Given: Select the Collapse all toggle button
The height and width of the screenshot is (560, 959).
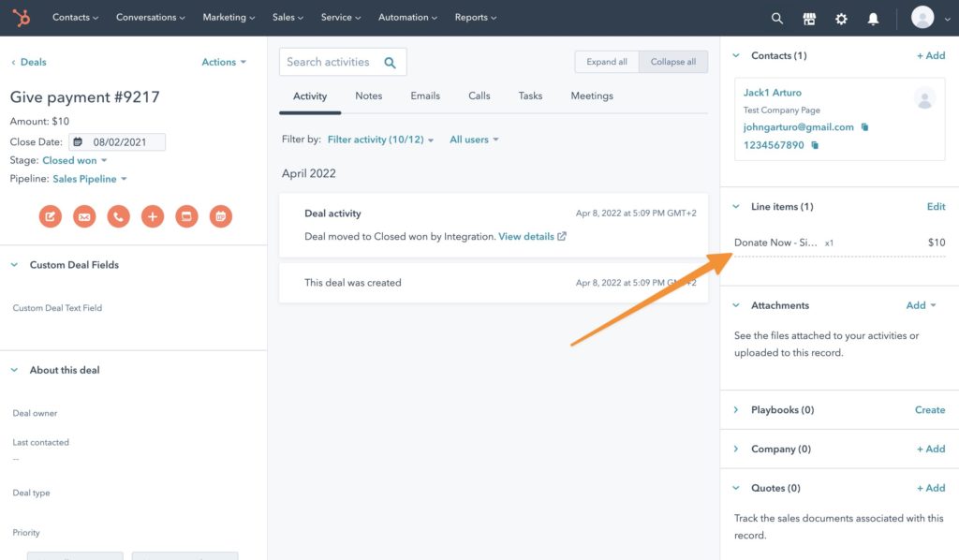Looking at the screenshot, I should click(673, 62).
